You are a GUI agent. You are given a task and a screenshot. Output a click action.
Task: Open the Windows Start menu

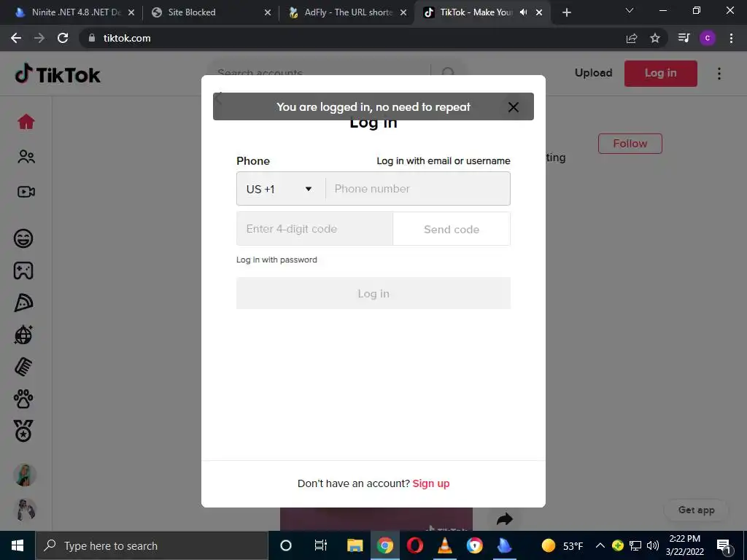pyautogui.click(x=18, y=545)
